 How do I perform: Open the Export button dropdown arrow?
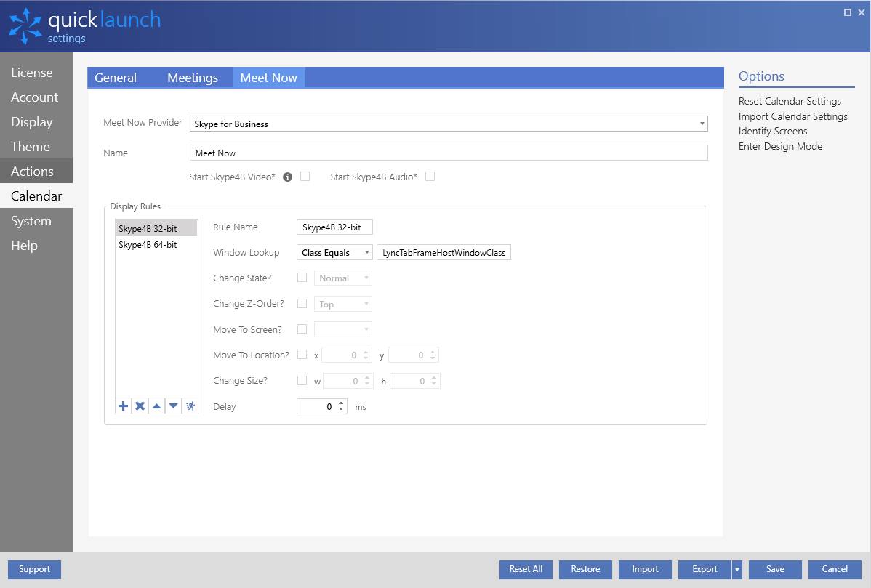click(737, 570)
